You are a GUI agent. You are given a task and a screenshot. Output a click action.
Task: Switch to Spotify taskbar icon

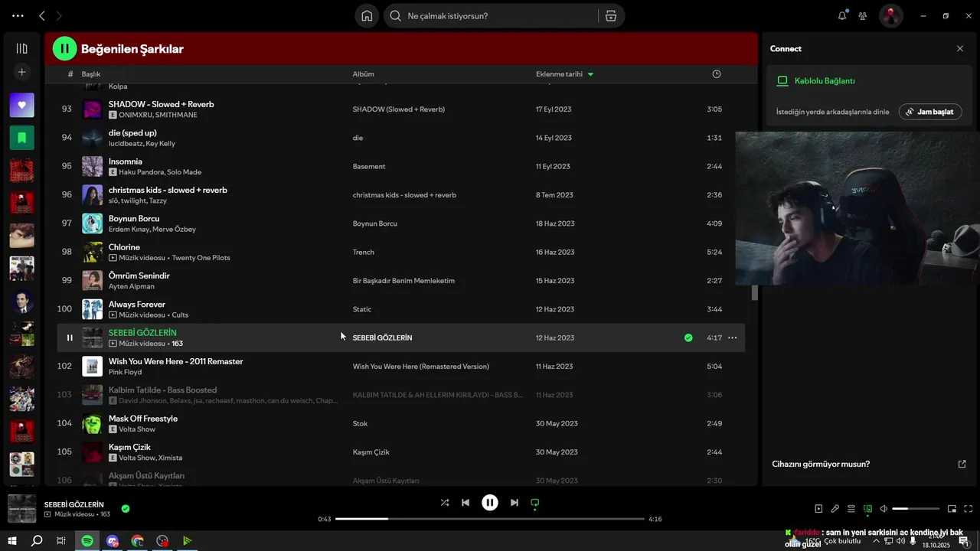point(87,541)
